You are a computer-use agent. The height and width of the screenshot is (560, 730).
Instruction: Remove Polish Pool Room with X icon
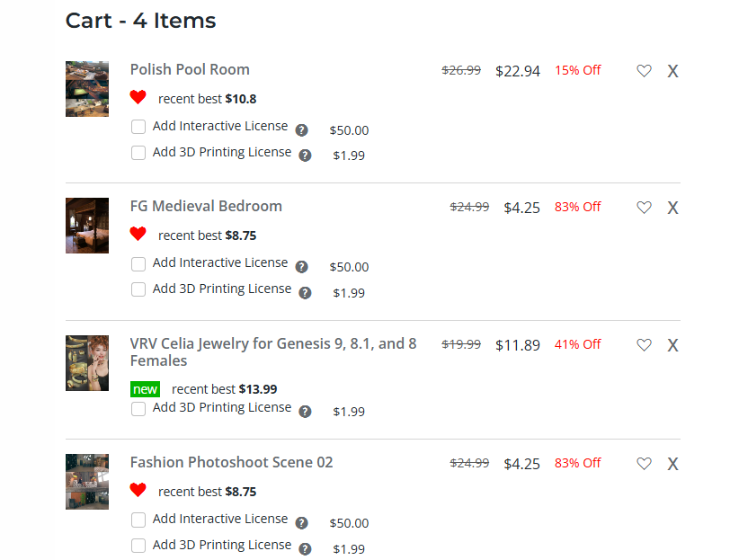pos(672,71)
